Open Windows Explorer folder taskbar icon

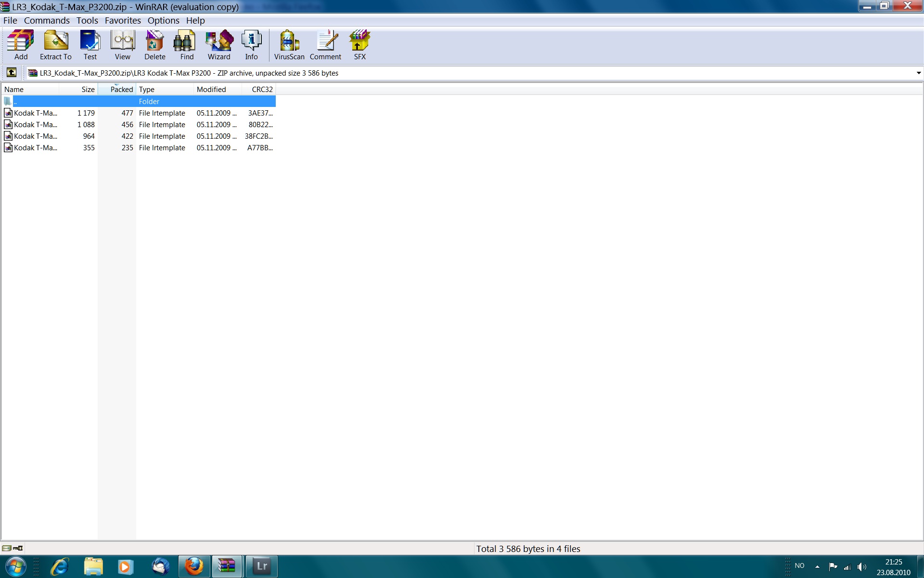click(93, 566)
